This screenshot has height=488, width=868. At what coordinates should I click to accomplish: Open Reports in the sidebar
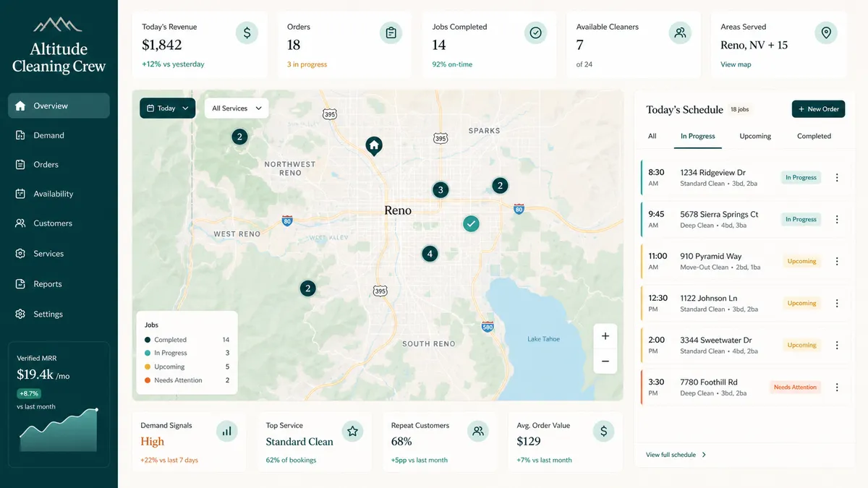59,284
